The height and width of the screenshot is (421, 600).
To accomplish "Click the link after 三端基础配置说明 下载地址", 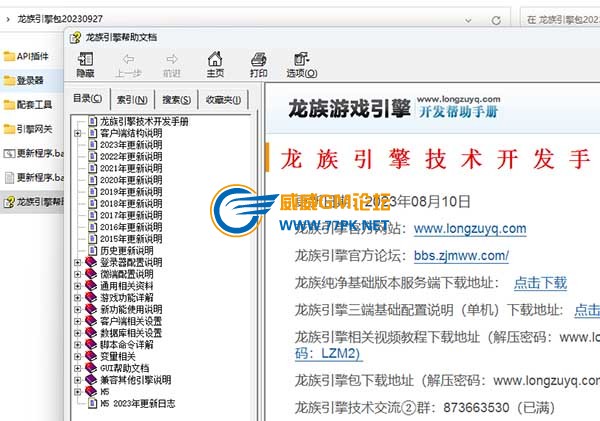I will (x=587, y=310).
